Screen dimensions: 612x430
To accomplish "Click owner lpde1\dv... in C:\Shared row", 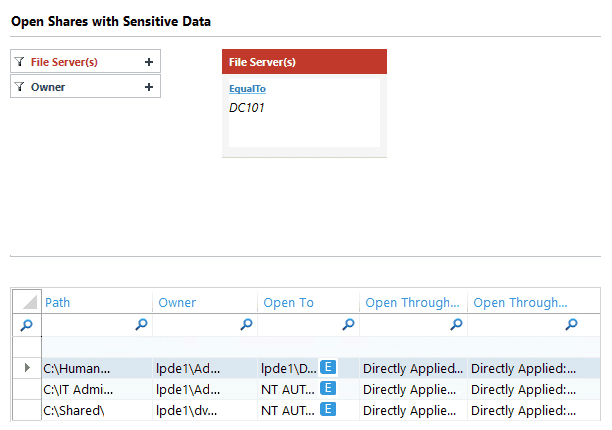I will coord(205,410).
